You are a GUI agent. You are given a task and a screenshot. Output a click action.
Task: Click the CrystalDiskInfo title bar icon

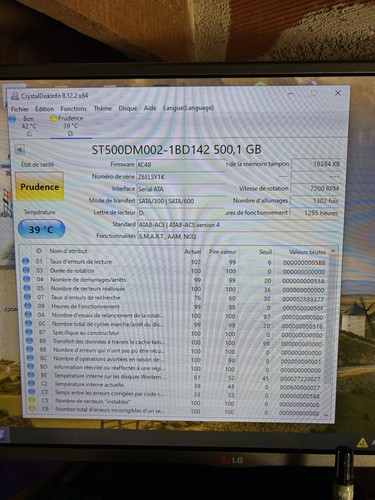pos(15,96)
